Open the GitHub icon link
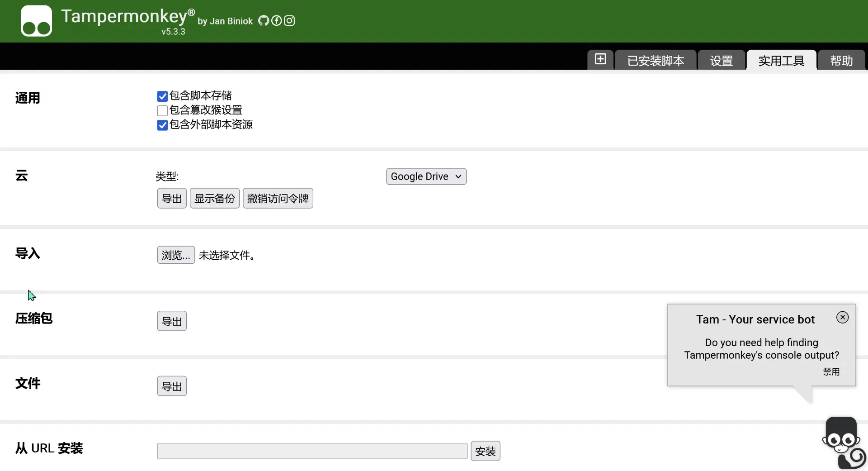868x471 pixels. [x=264, y=21]
